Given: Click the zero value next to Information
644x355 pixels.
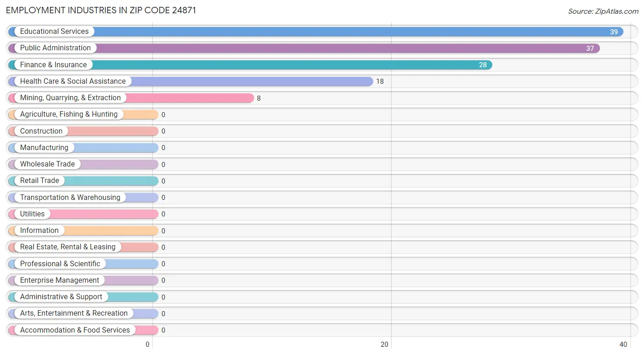Looking at the screenshot, I should [x=163, y=231].
